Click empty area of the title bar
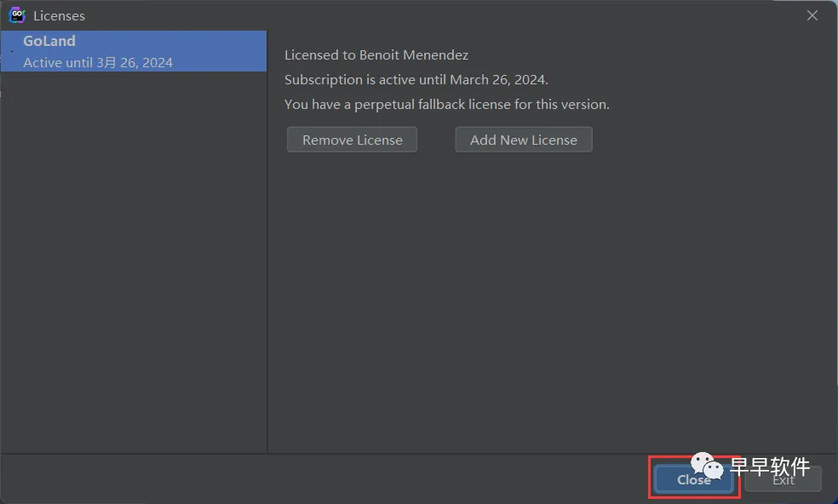The width and height of the screenshot is (838, 504). click(426, 15)
